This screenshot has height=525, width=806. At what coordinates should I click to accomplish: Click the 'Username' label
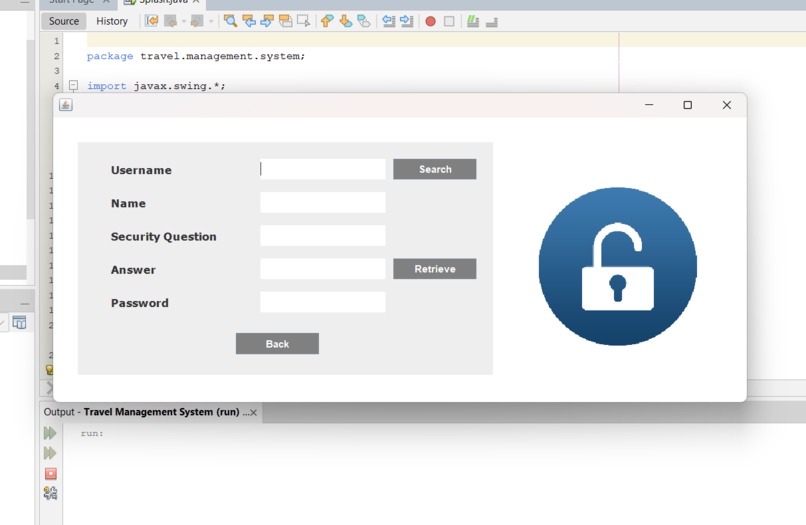[141, 170]
